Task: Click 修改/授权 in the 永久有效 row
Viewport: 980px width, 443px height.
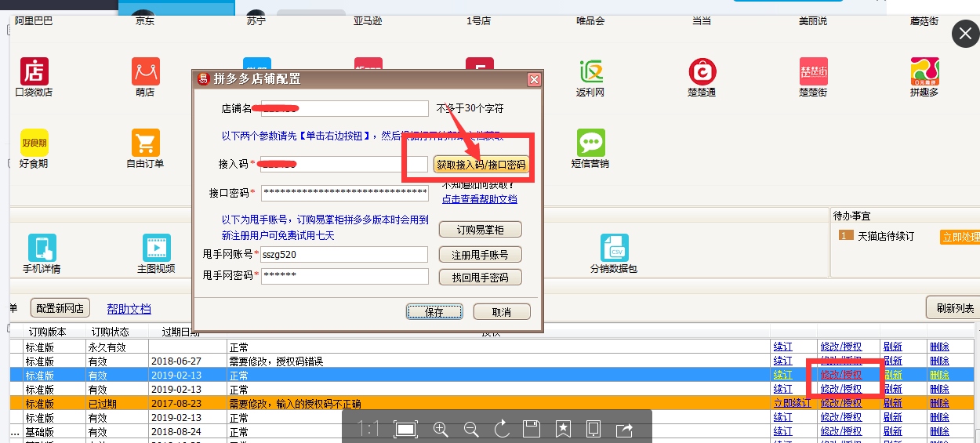Action: 841,347
